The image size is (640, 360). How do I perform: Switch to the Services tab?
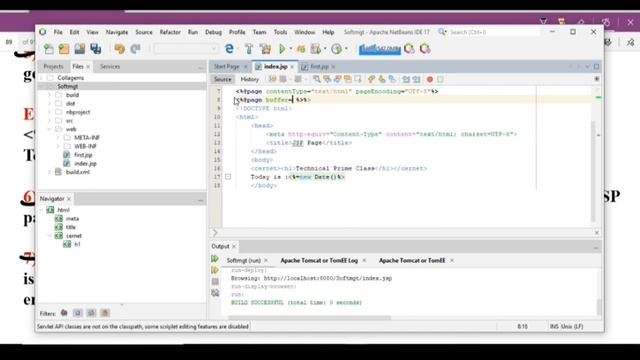point(110,66)
